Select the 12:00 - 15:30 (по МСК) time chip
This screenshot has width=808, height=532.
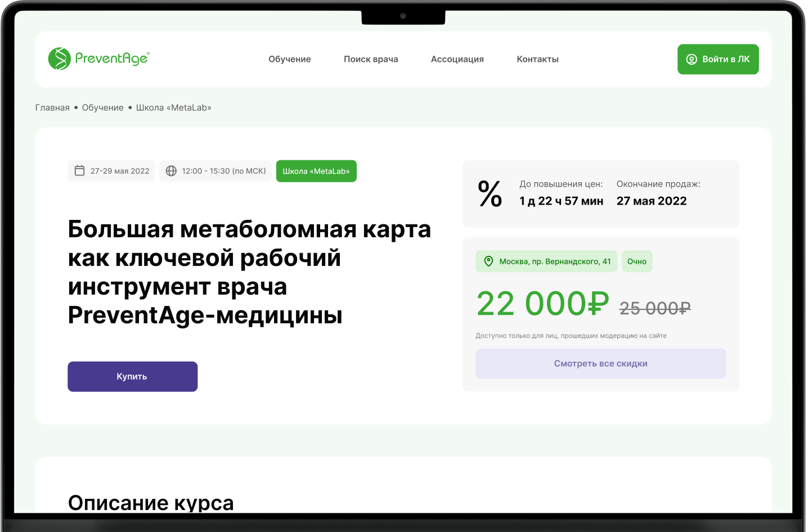point(216,171)
